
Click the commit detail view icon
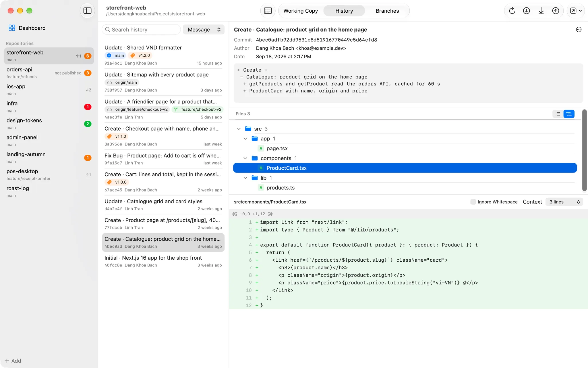tap(268, 11)
